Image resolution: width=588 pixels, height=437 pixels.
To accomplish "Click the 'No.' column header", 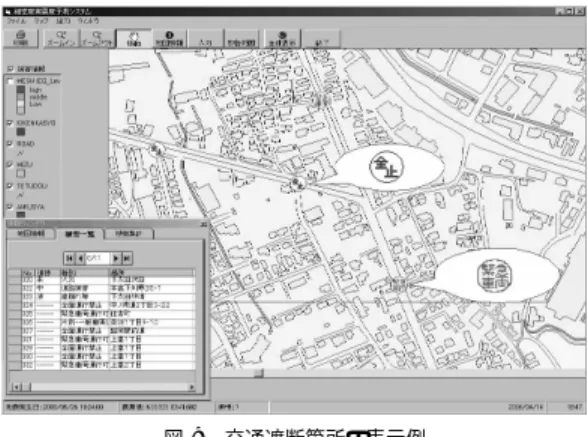I will click(28, 272).
